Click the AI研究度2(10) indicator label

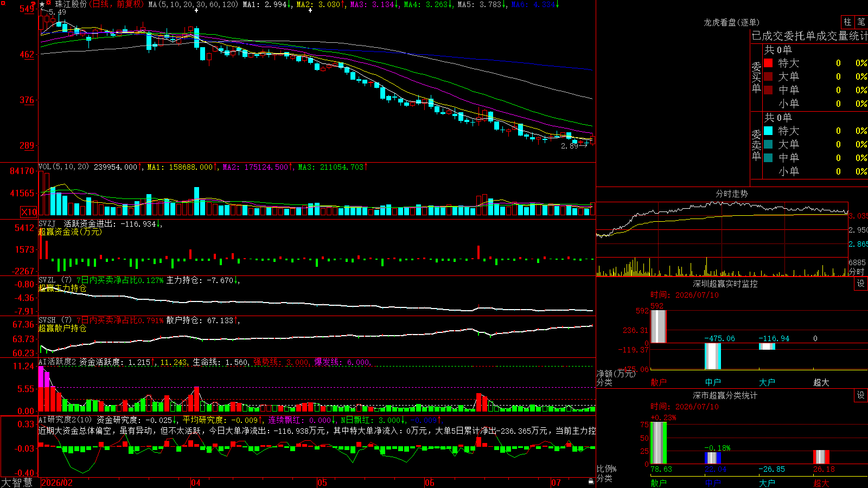tap(65, 420)
